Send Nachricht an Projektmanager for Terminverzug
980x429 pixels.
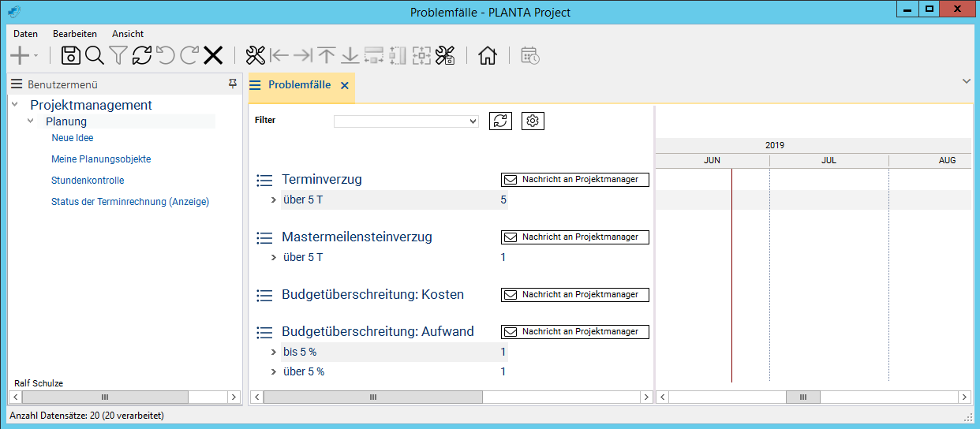(574, 180)
